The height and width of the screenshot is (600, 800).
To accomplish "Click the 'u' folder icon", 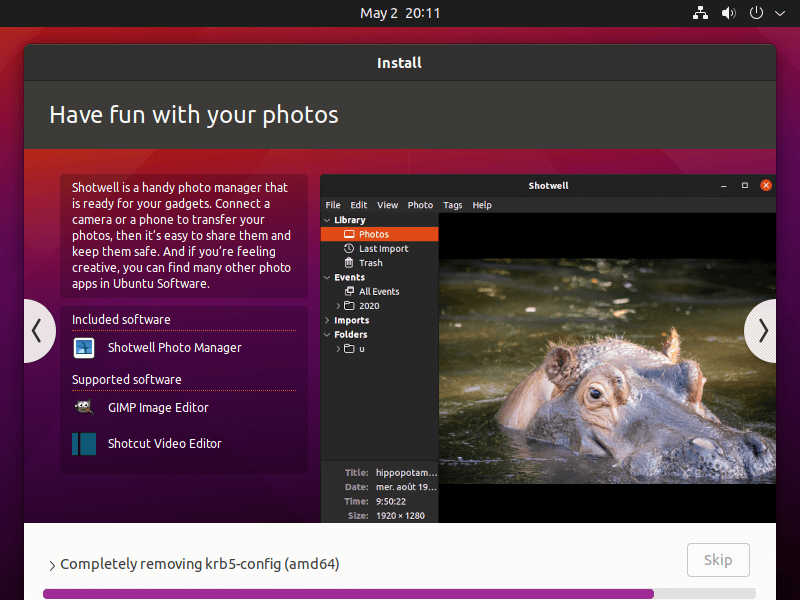I will pos(349,348).
